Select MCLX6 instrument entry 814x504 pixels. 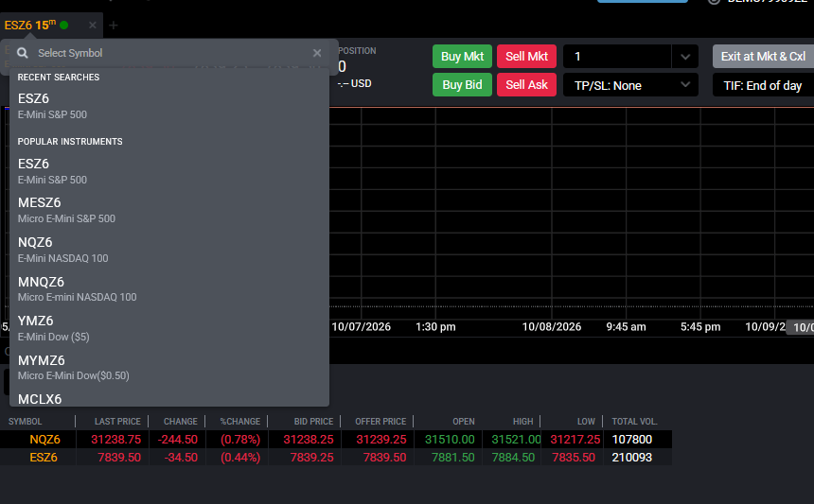169,398
